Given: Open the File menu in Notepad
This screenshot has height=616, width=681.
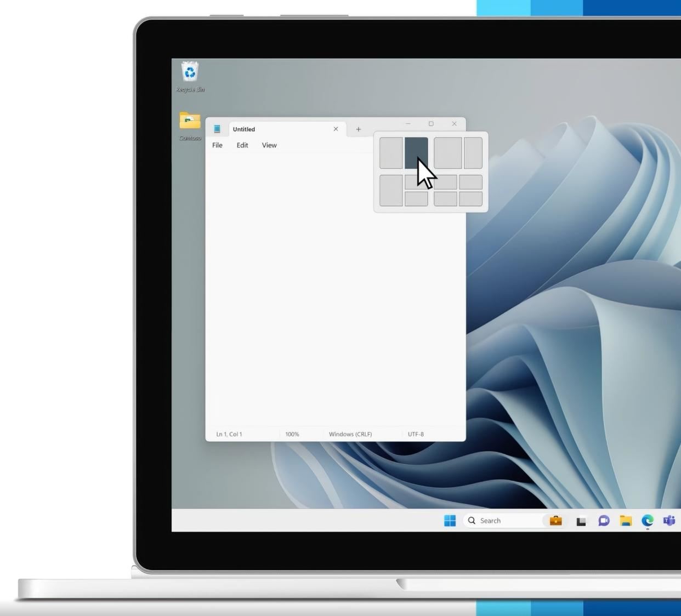Looking at the screenshot, I should 217,145.
